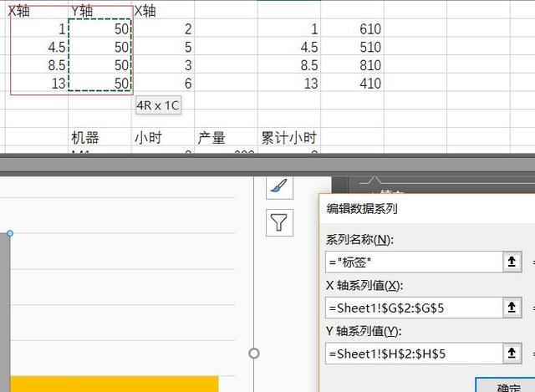Viewport: 535px width, 392px height.
Task: Select the 机器 header cell
Action: tap(100, 137)
